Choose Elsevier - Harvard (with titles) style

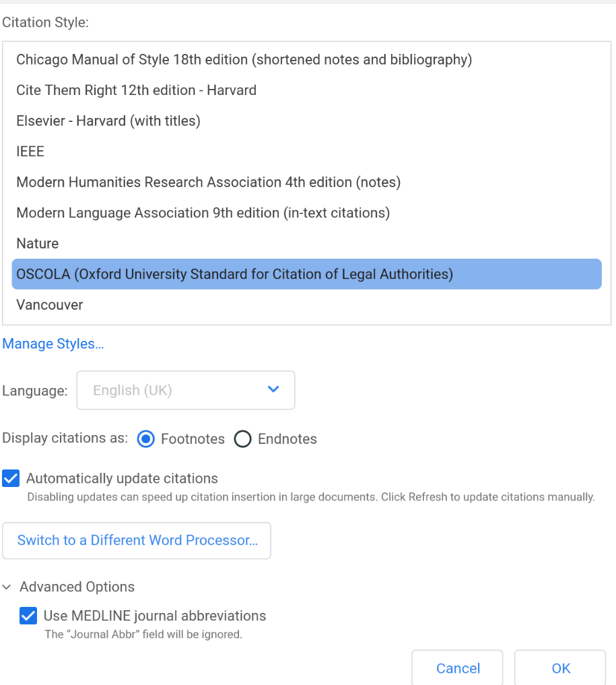click(306, 121)
